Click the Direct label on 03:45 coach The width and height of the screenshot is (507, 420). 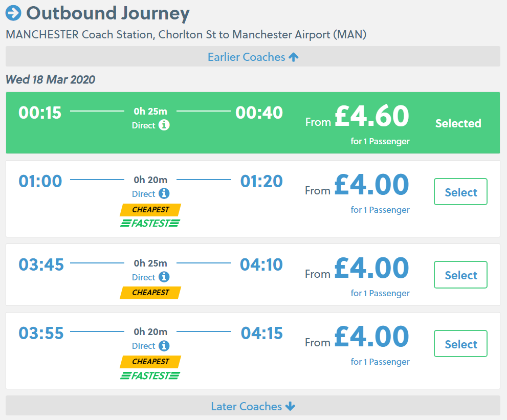tap(143, 277)
